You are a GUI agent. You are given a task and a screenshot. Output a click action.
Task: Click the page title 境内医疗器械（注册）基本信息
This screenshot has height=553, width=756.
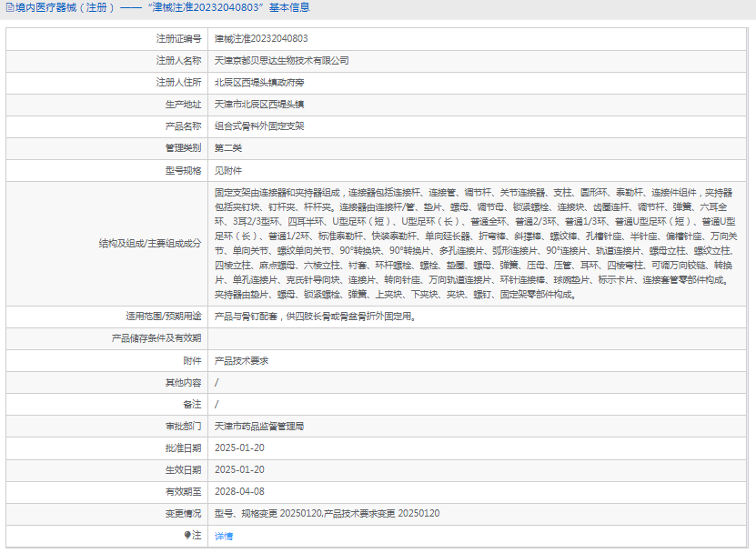[x=163, y=7]
